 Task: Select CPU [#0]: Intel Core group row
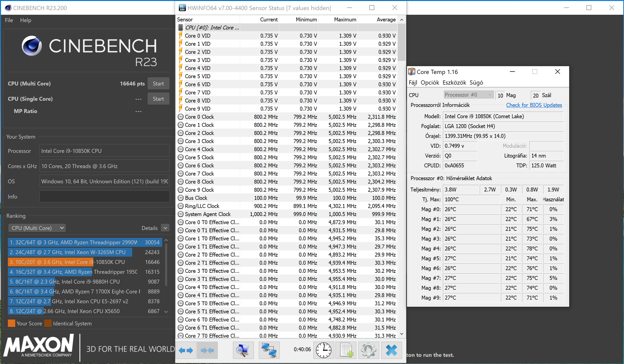(287, 28)
